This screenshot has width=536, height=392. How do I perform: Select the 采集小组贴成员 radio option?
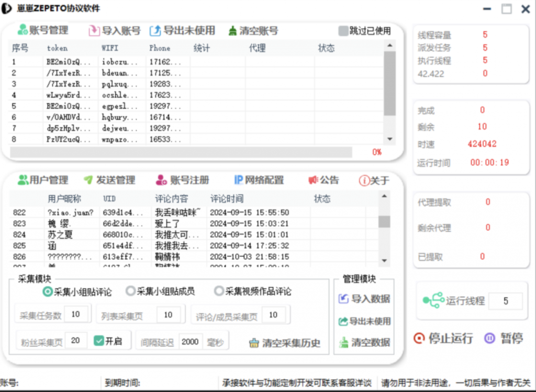click(x=130, y=291)
